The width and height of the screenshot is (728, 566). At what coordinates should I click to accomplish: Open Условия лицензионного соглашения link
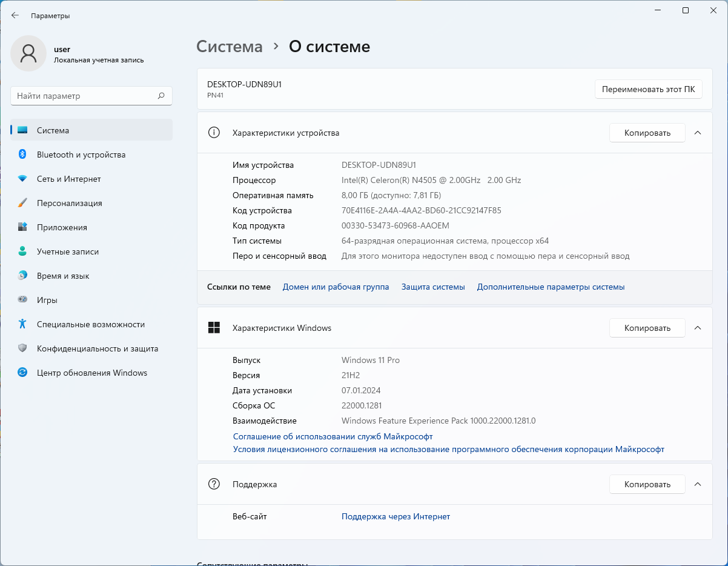point(449,450)
